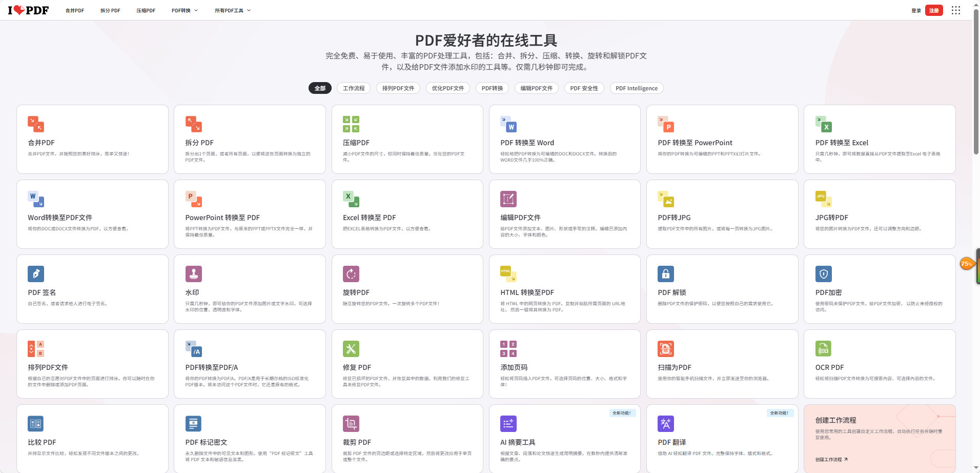Select the PDF 转换至 Word icon
Viewport: 980px width, 473px height.
508,124
